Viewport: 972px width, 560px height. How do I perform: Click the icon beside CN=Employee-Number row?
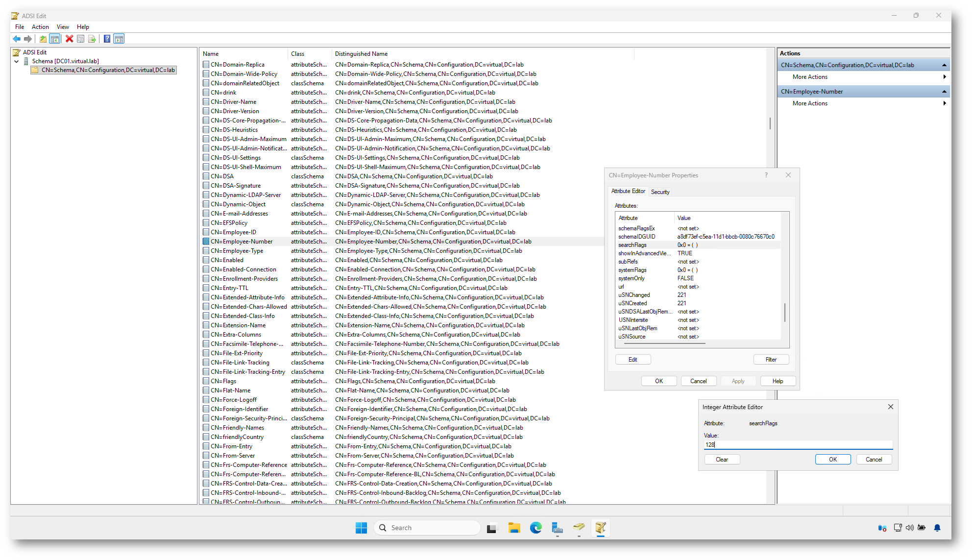tap(206, 242)
